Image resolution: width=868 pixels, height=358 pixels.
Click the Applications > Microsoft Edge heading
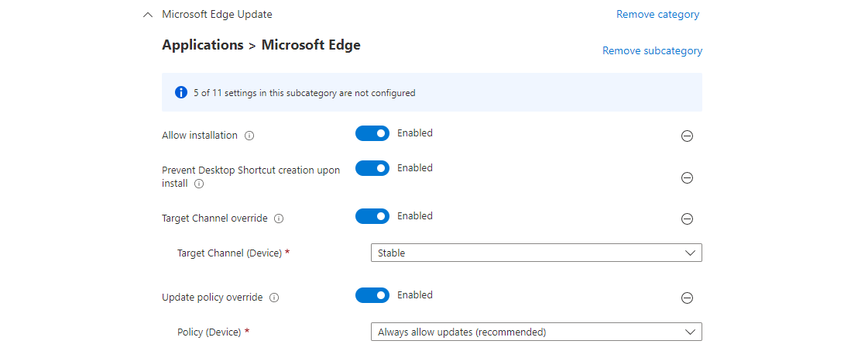261,45
